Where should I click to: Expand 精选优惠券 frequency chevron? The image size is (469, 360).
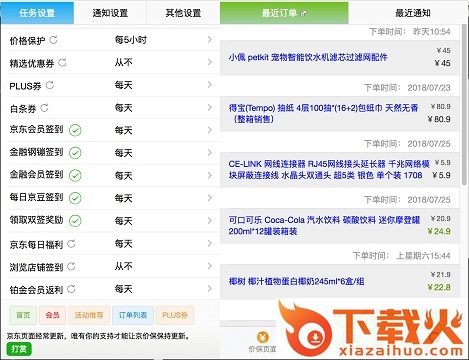(x=210, y=62)
